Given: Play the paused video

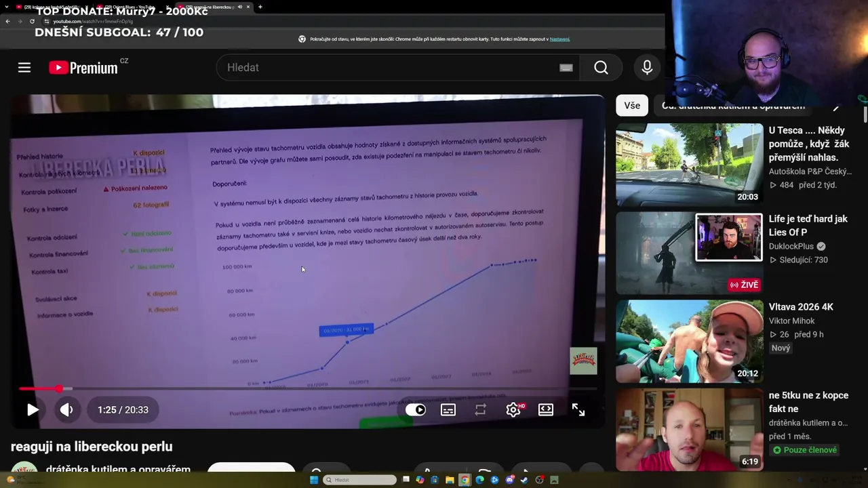Looking at the screenshot, I should (33, 409).
